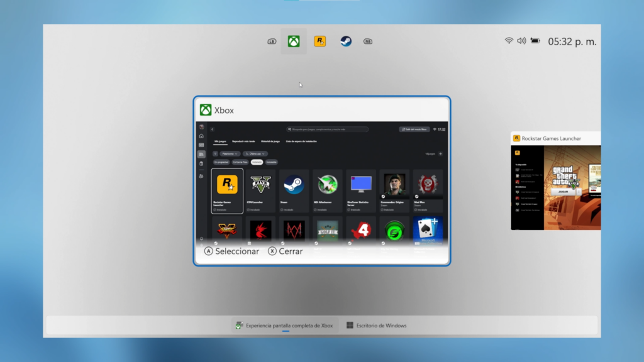The image size is (644, 362).
Task: Select the Xbox app icon in top switcher
Action: click(294, 41)
